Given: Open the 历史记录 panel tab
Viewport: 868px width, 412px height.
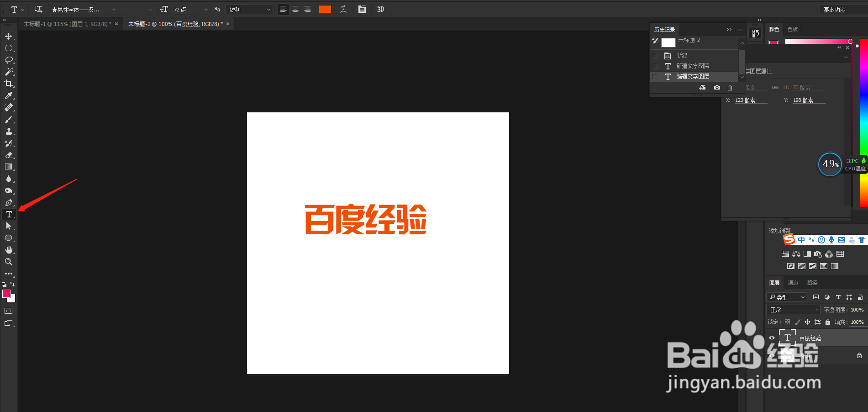Looking at the screenshot, I should pyautogui.click(x=664, y=29).
